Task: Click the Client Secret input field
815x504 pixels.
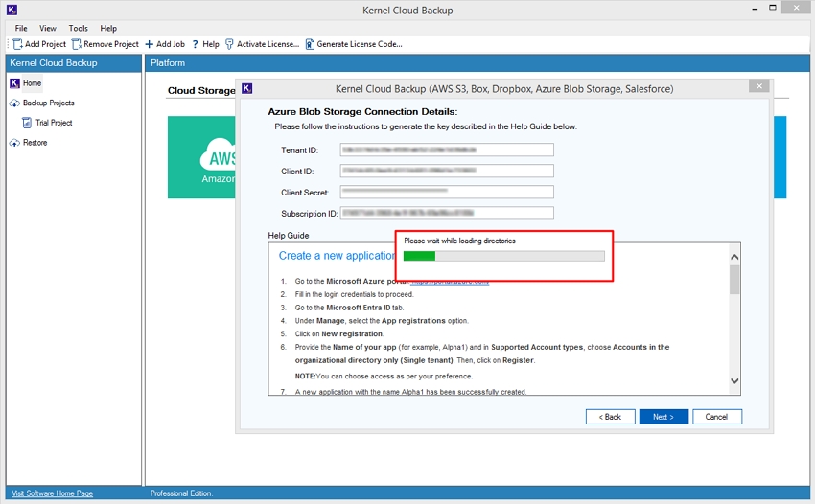Action: click(447, 192)
